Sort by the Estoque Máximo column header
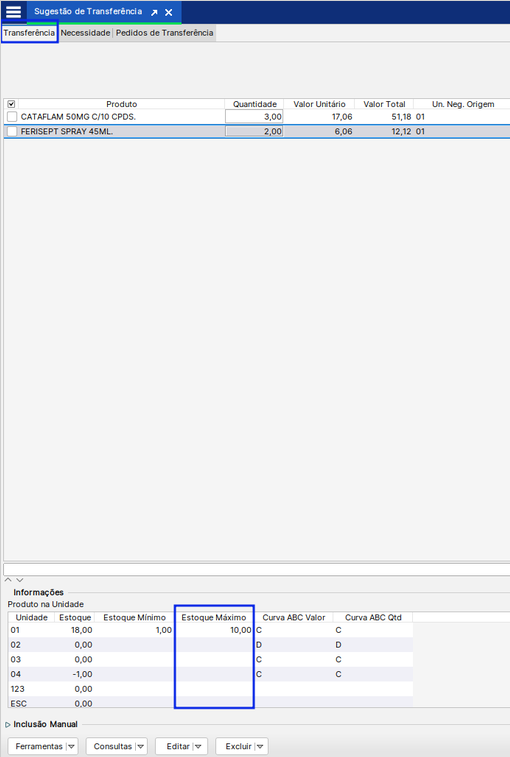Viewport: 510px width, 757px height. pyautogui.click(x=213, y=617)
